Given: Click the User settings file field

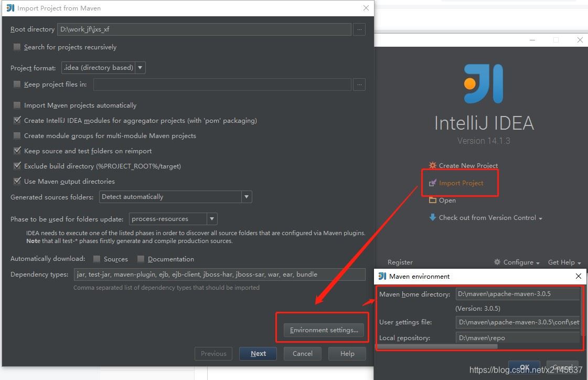Looking at the screenshot, I should [x=518, y=322].
